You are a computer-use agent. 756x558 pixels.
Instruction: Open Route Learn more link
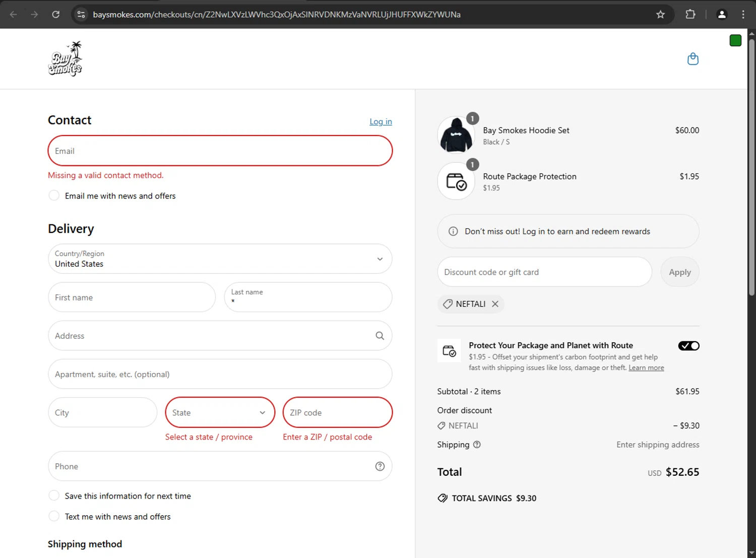646,368
